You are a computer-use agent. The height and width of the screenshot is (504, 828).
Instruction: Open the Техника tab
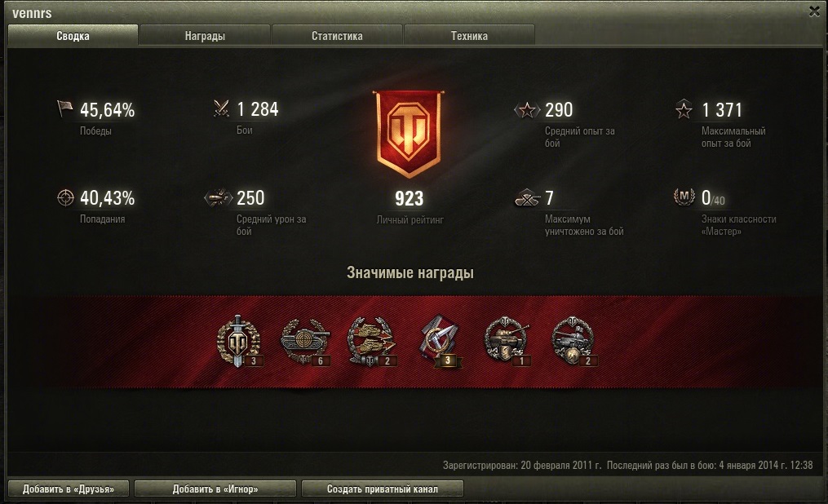tap(469, 36)
